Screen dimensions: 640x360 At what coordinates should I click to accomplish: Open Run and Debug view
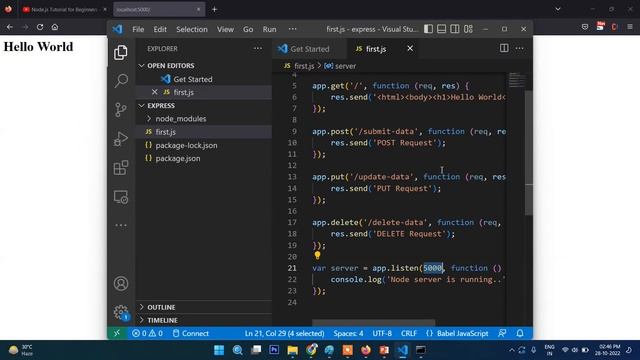(x=121, y=139)
